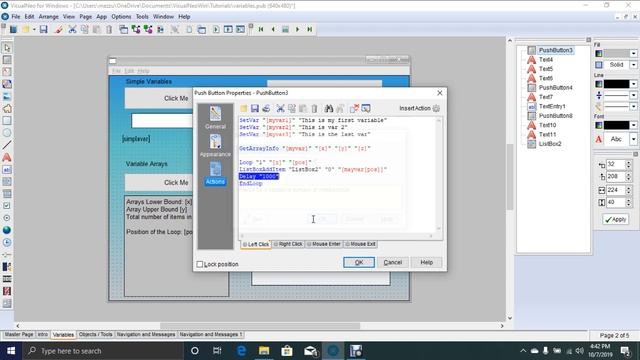Click the print icon in action editor toolbar
Screen dimensions: 640x360
tap(266, 108)
